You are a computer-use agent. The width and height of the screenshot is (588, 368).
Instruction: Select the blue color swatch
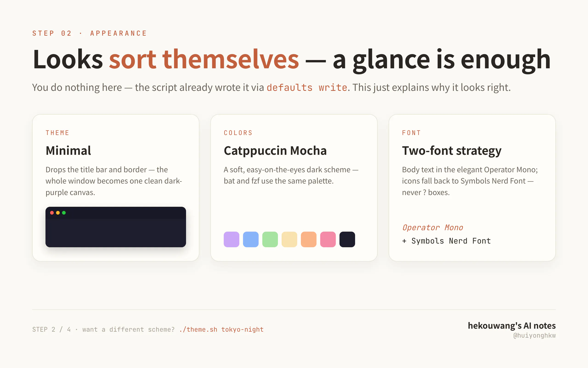[251, 239]
